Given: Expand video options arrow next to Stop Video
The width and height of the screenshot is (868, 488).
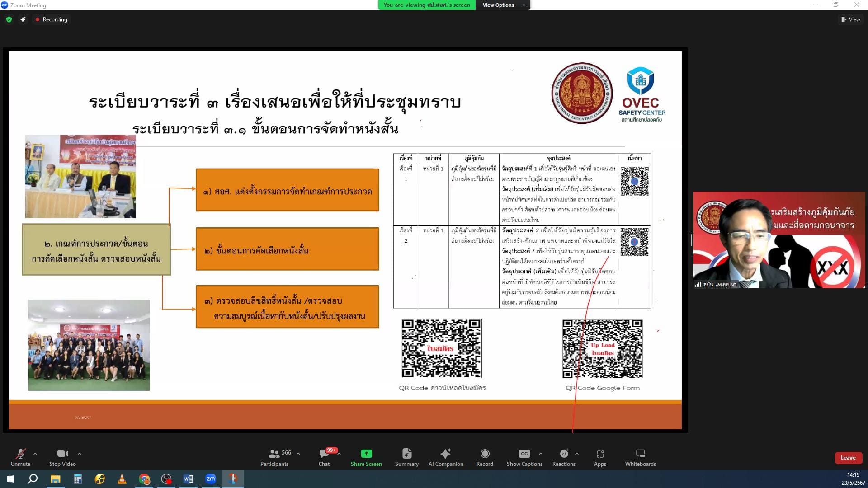Looking at the screenshot, I should tap(80, 453).
